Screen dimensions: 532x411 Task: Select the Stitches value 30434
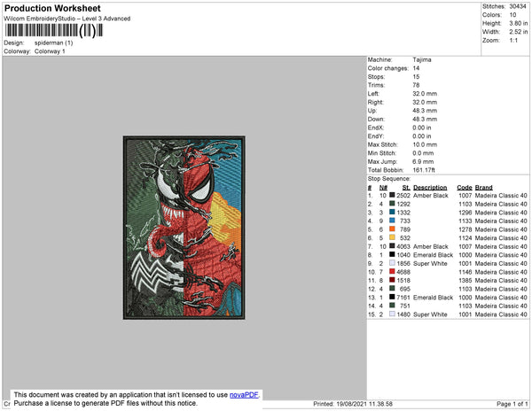[518, 6]
